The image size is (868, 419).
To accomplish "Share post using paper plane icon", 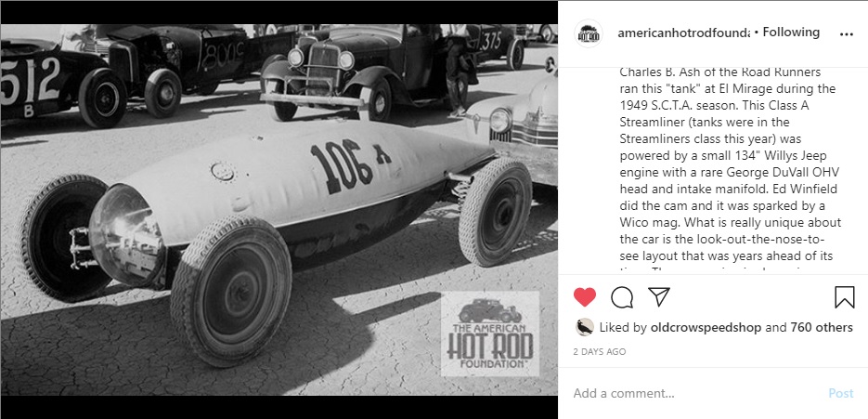I will click(659, 297).
